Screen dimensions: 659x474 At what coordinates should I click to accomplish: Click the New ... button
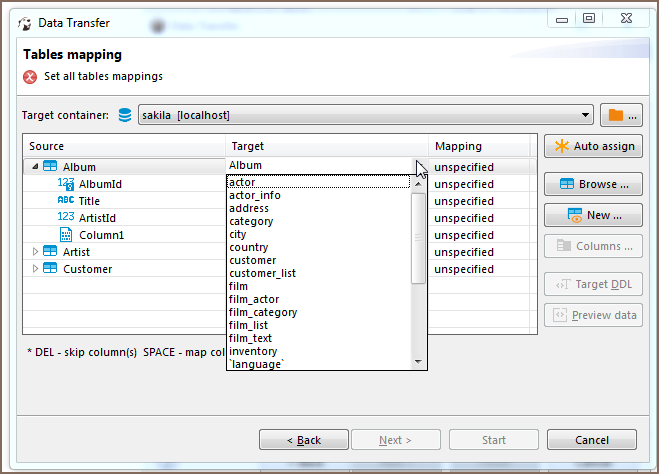(x=594, y=215)
